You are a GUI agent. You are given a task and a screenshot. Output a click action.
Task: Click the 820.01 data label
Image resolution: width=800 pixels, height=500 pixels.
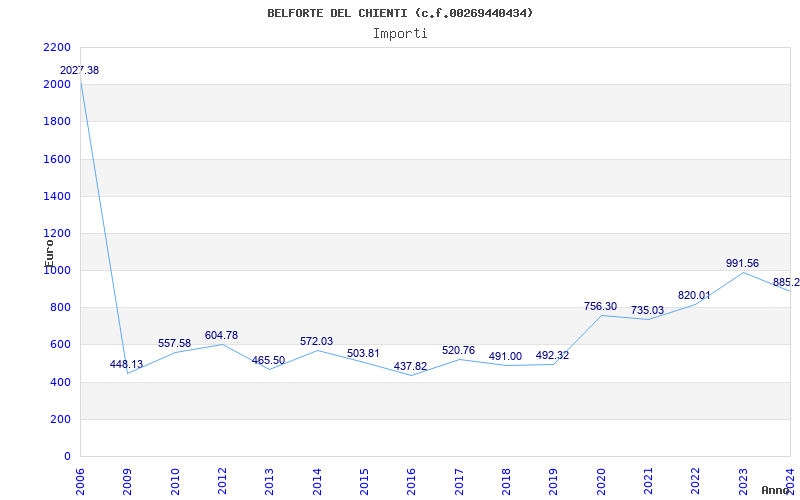coord(694,295)
